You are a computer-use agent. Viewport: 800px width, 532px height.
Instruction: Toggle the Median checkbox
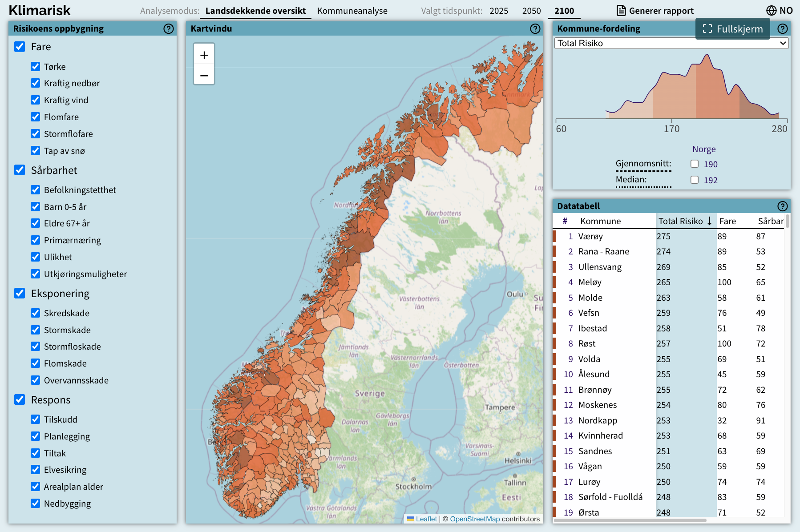tap(695, 180)
